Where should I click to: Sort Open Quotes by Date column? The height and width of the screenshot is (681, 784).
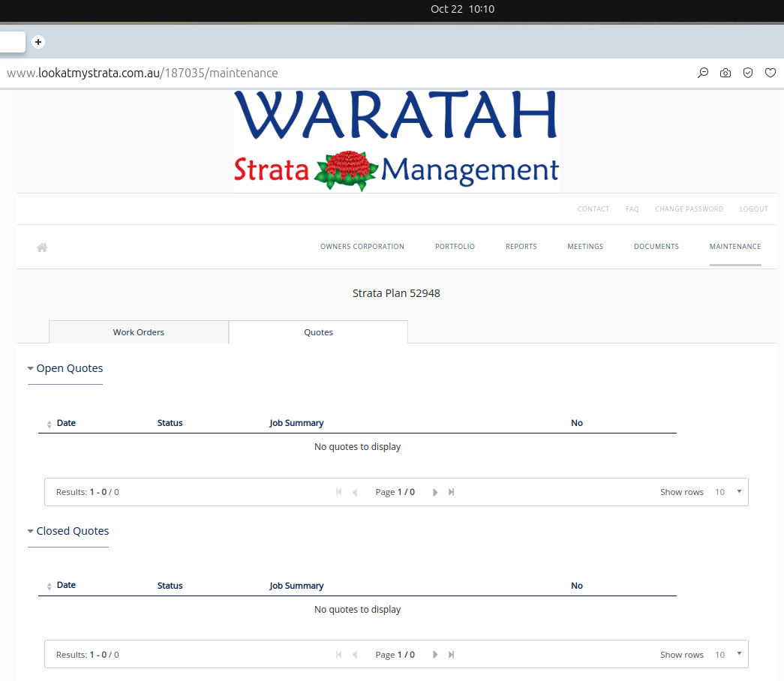coord(65,423)
